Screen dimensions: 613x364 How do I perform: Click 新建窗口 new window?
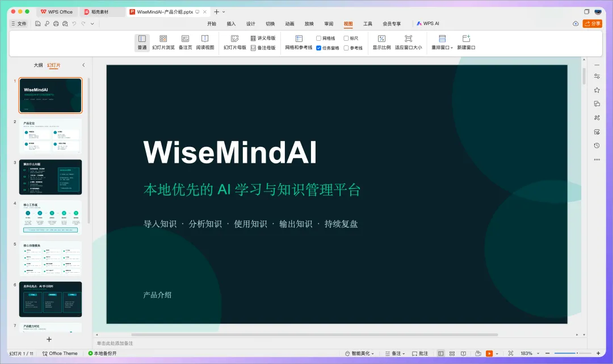[x=466, y=43]
